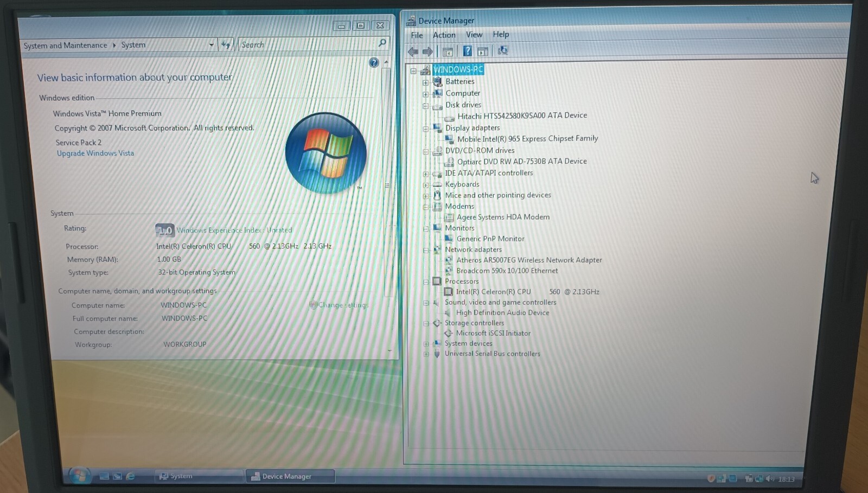The image size is (868, 493).
Task: Open the Action menu
Action: 444,35
